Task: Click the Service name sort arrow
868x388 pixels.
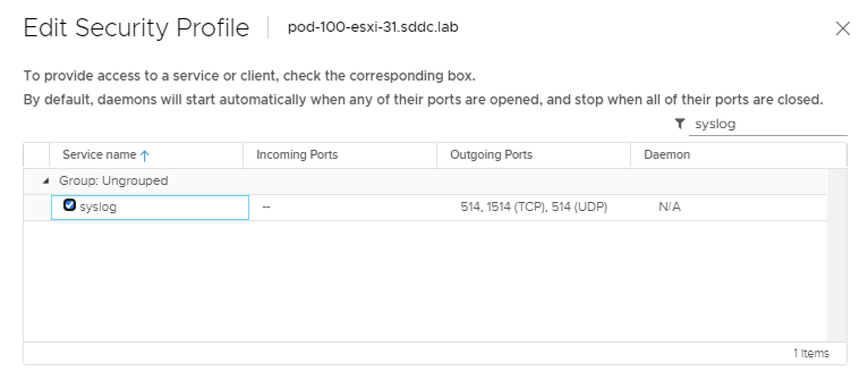Action: click(144, 155)
